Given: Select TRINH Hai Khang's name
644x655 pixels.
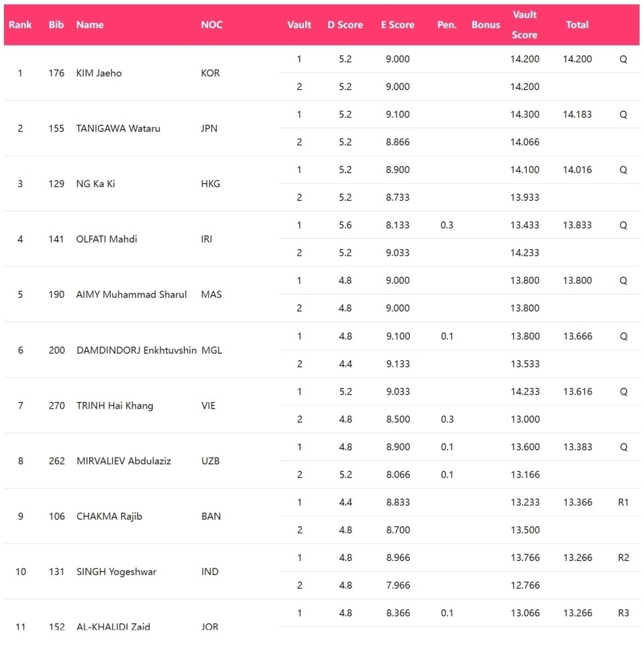Looking at the screenshot, I should tap(115, 405).
